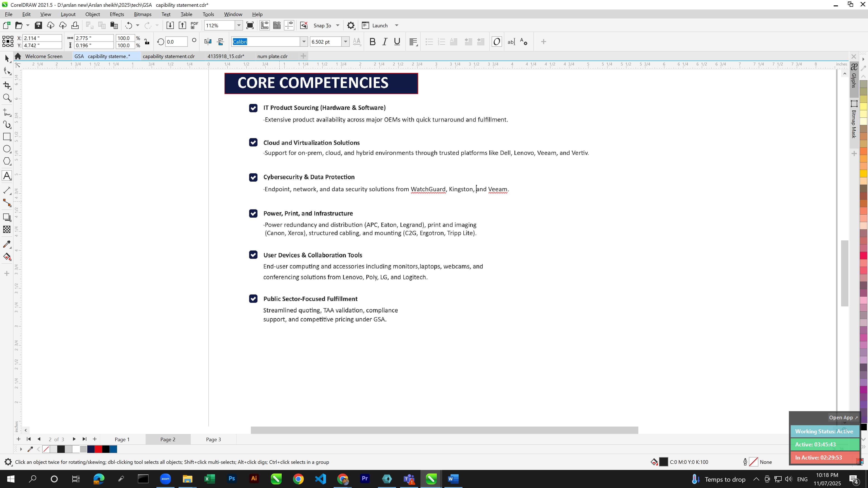
Task: Toggle the lock ratio button
Action: [x=147, y=42]
